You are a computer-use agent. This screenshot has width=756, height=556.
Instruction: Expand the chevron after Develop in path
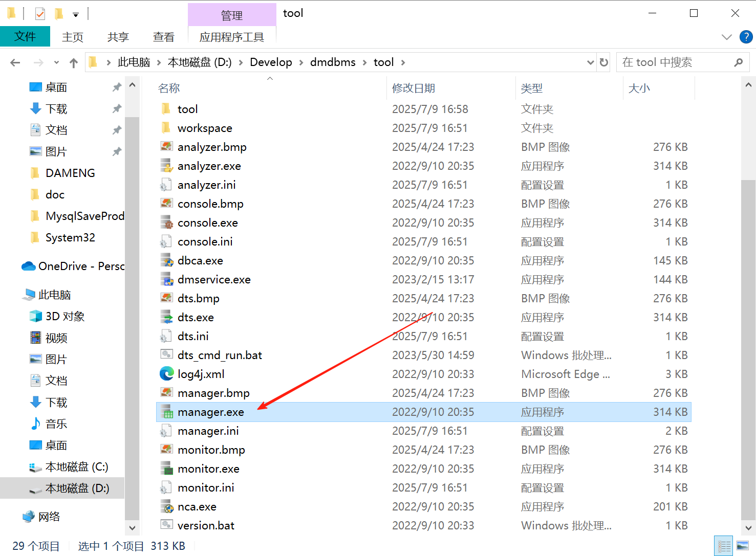point(301,62)
